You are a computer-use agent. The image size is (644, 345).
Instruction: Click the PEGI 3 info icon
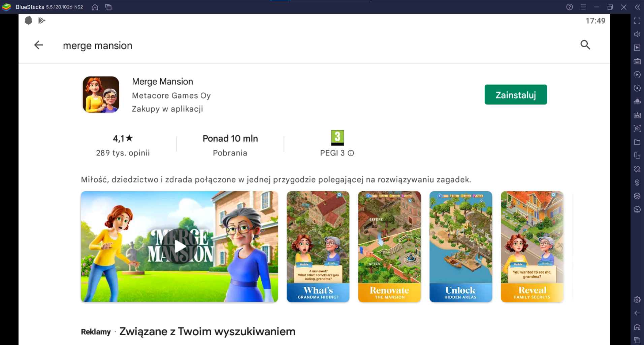coord(351,153)
